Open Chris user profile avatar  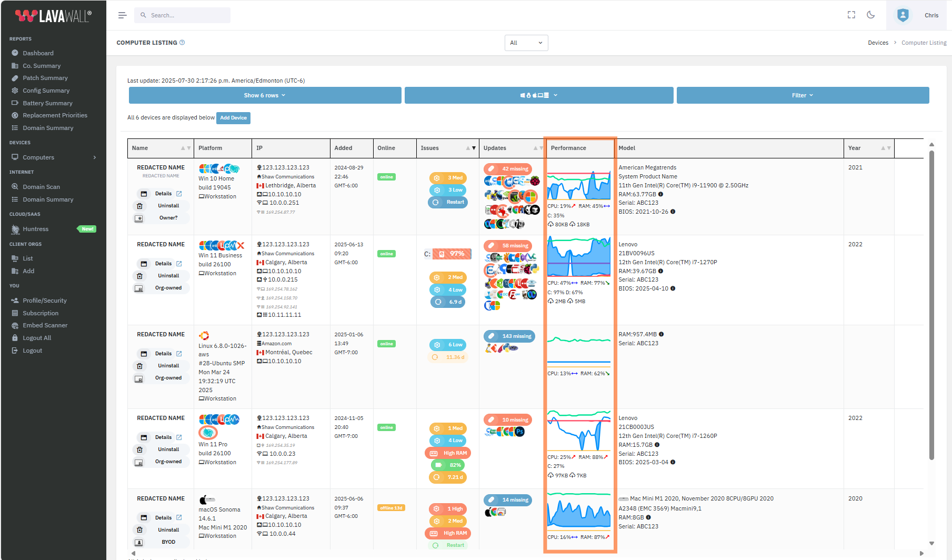903,15
